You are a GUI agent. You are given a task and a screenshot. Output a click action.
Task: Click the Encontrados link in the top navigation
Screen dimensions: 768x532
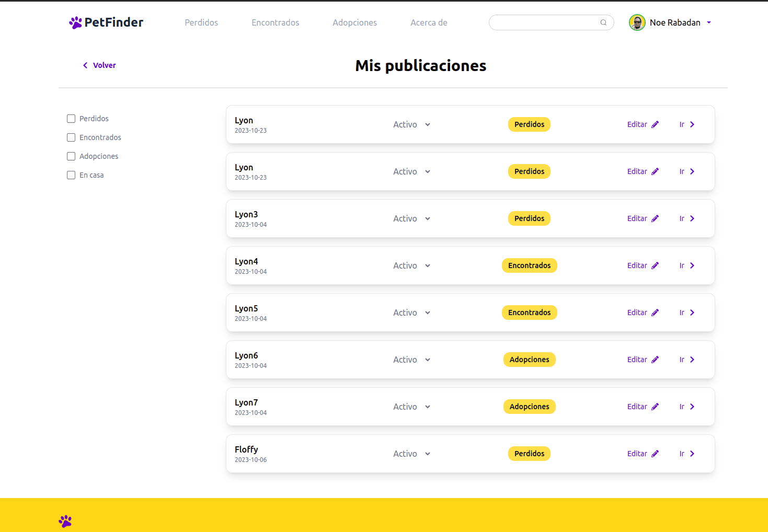point(275,22)
